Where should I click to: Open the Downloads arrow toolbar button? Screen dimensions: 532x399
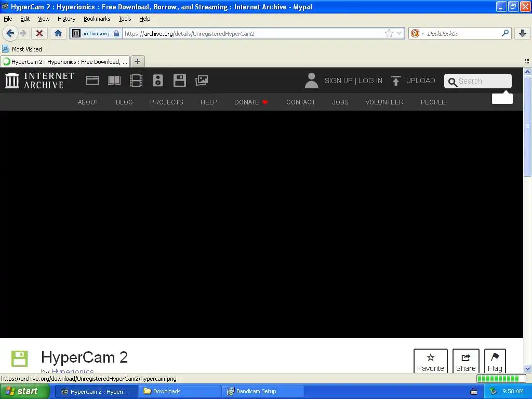click(523, 33)
